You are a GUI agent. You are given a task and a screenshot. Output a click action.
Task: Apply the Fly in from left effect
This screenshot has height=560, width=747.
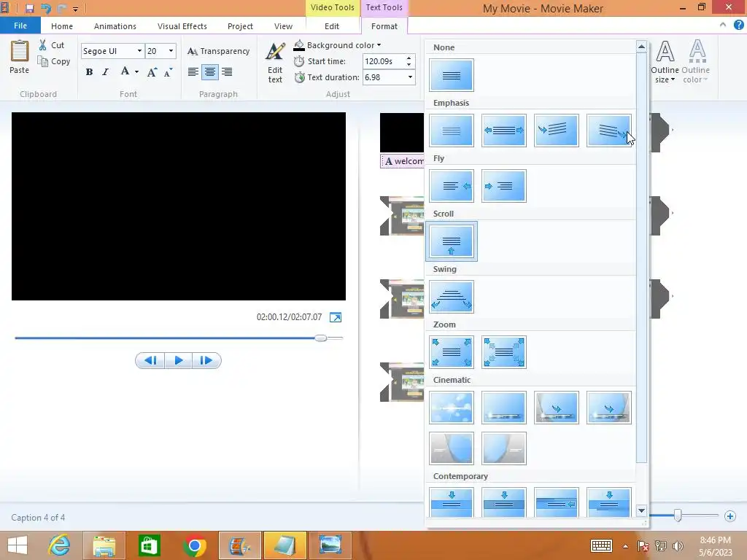(x=503, y=186)
